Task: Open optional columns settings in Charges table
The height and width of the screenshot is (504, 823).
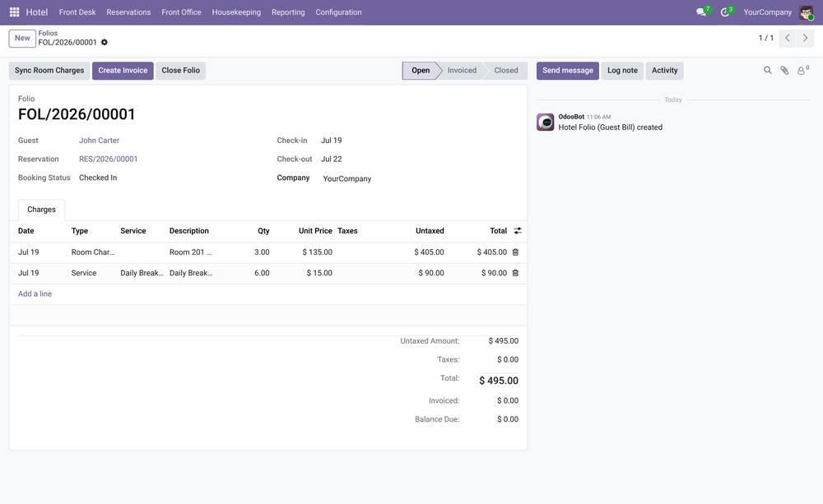Action: pos(518,231)
